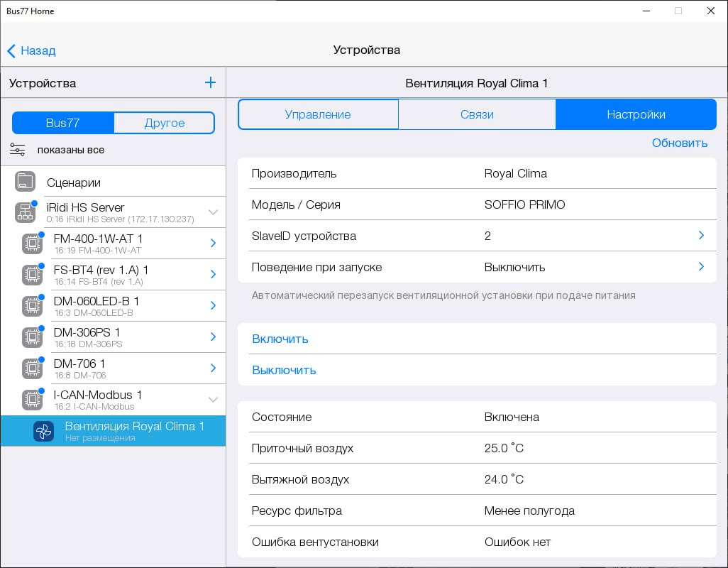Open FM-400-1W-AT 1 details arrow

click(x=213, y=243)
